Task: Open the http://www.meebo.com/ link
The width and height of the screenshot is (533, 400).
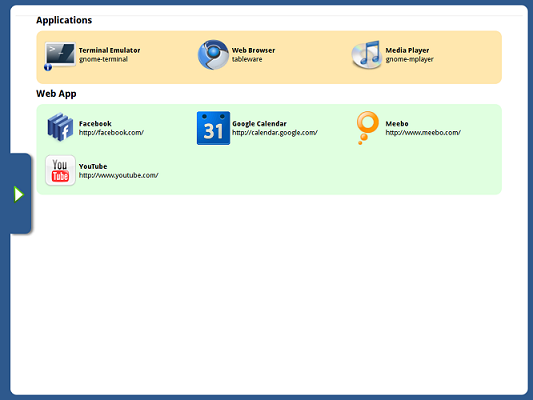Action: 423,133
